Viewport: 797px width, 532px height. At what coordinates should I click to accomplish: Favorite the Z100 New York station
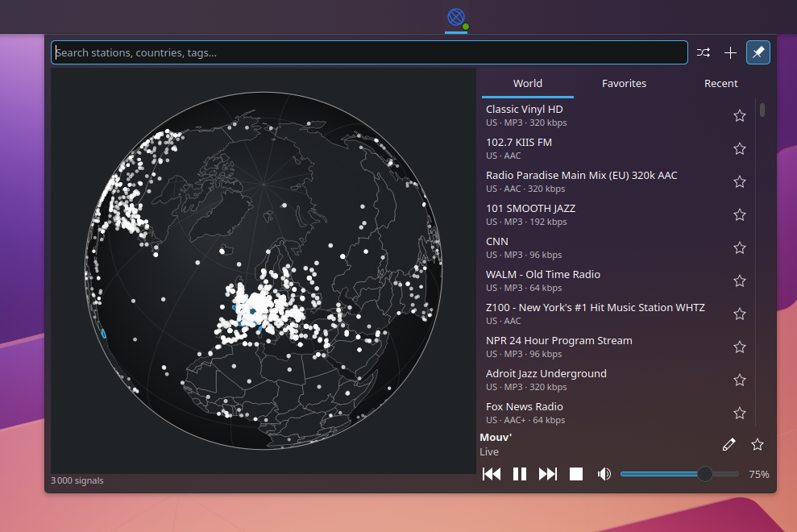coord(740,314)
